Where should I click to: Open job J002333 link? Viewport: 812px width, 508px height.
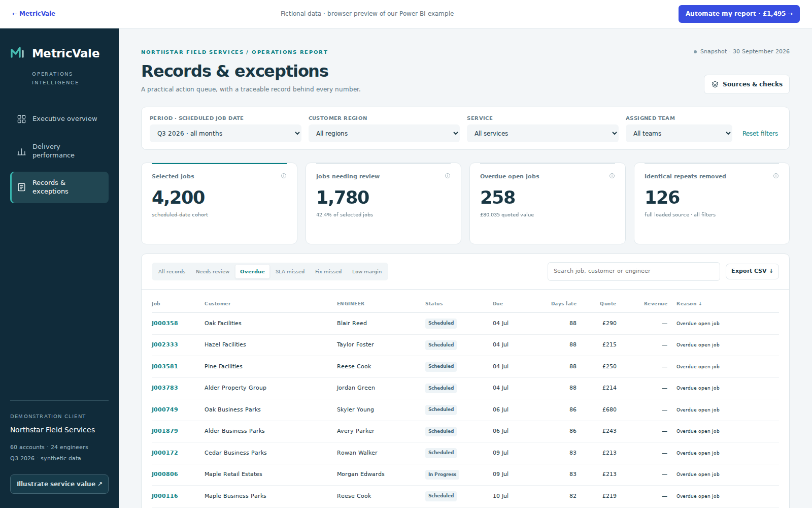[x=165, y=345]
